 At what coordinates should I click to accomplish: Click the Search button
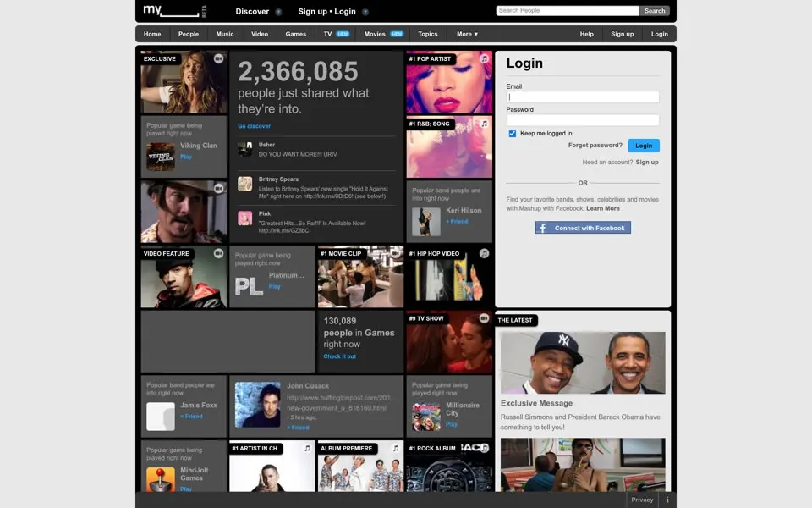(655, 10)
